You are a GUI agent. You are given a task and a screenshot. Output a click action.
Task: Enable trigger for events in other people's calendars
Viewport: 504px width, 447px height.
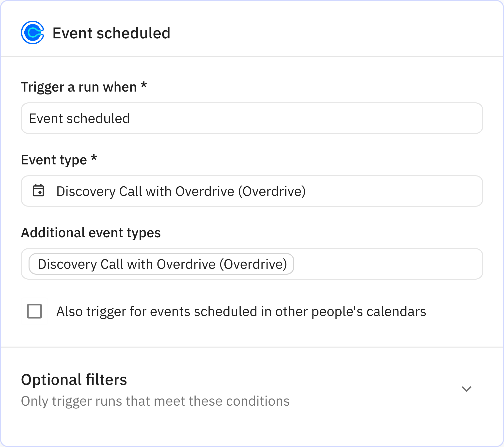35,311
